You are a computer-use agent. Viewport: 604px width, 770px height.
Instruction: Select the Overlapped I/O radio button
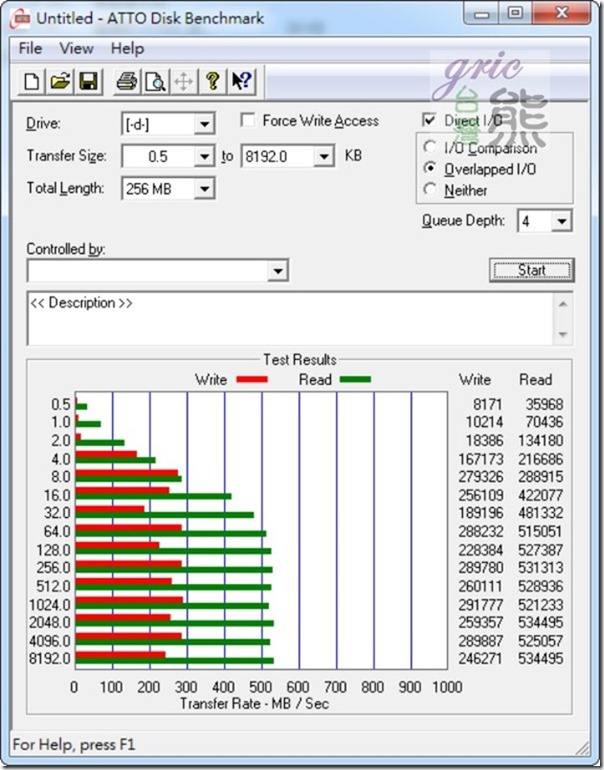pos(430,168)
